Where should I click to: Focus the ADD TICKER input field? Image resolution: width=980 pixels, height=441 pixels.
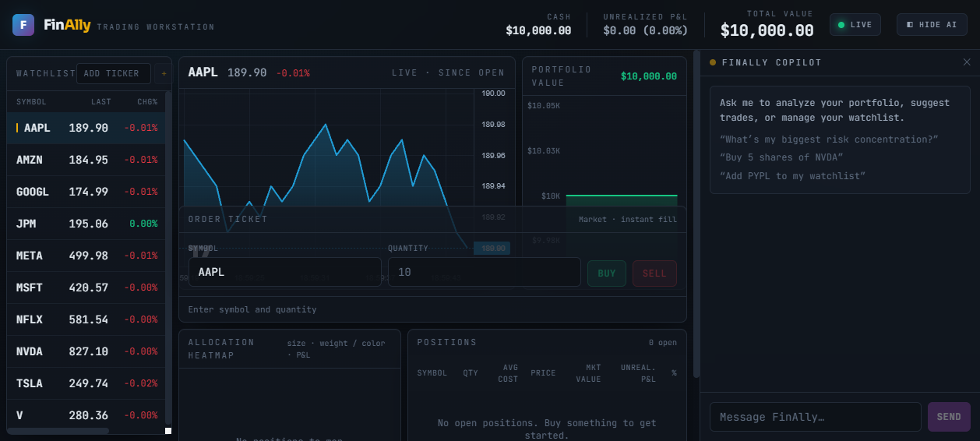pyautogui.click(x=114, y=73)
